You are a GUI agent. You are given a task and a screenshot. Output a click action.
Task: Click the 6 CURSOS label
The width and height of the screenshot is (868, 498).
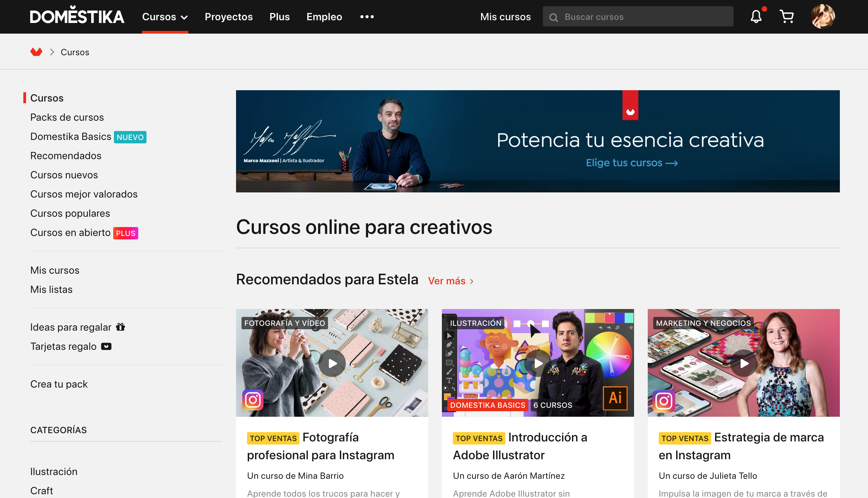click(553, 405)
